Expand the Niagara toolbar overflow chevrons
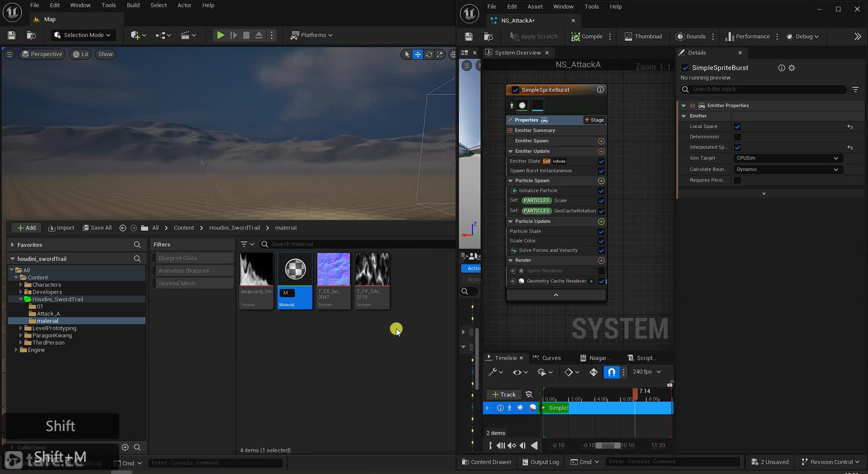 pos(857,36)
